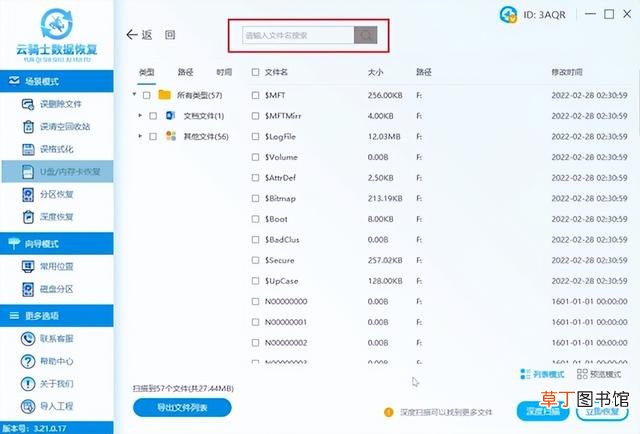Click the user avatar beside ID: 3AQR
640x434 pixels.
[x=509, y=15]
